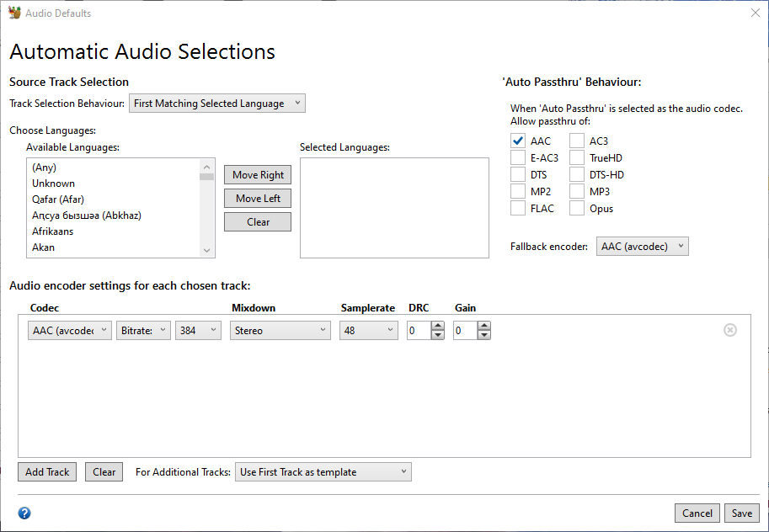The height and width of the screenshot is (532, 769).
Task: Click the Move Left button
Action: click(258, 198)
